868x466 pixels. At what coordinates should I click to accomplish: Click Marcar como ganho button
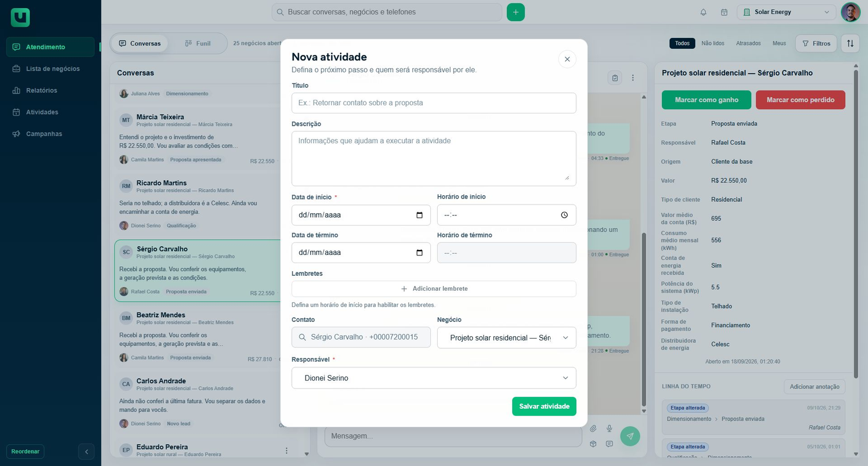pyautogui.click(x=706, y=100)
